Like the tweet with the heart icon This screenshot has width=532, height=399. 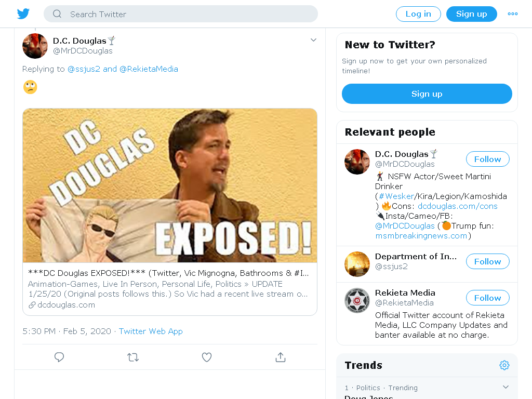(207, 357)
